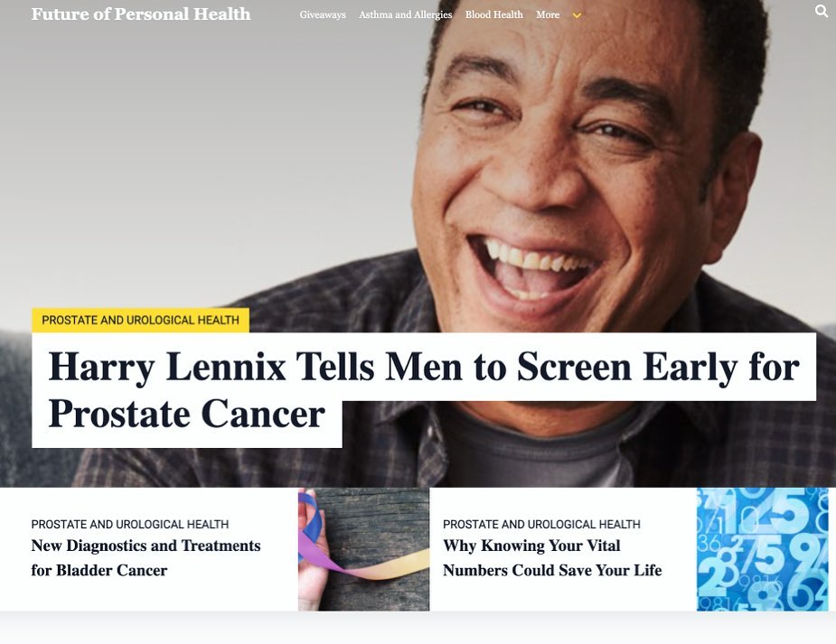Select category label above Vital Numbers article
Image resolution: width=836 pixels, height=644 pixels.
pyautogui.click(x=541, y=524)
